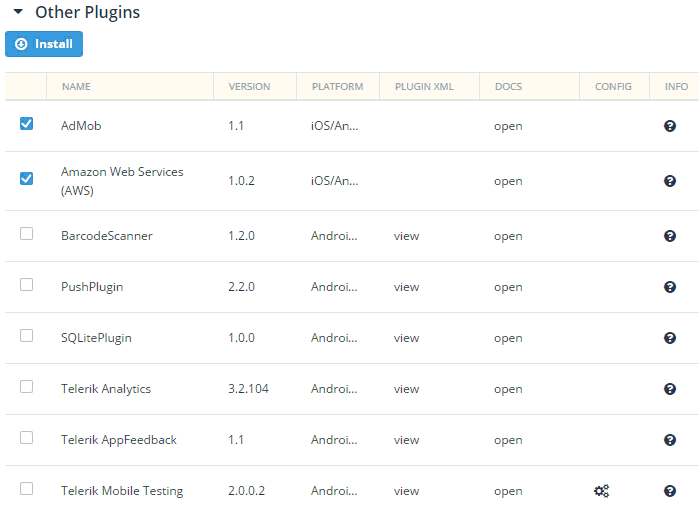Open docs for BarcodeScanner

(508, 237)
